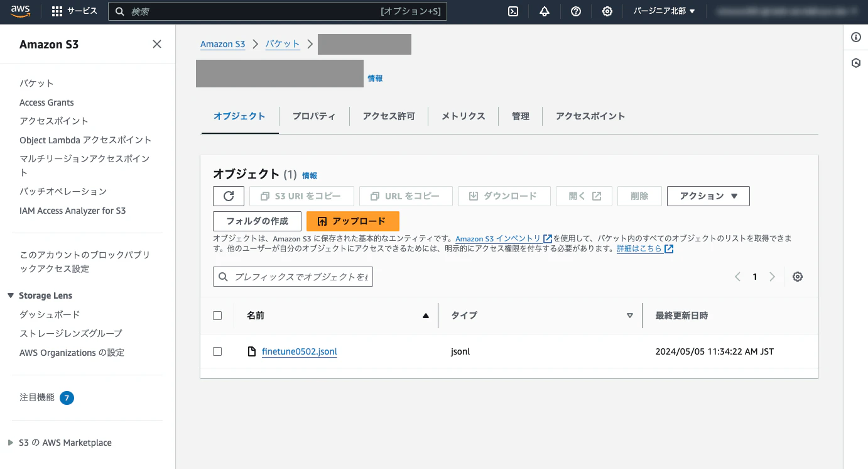Open ダッシュボード under Storage Lens
Image resolution: width=868 pixels, height=469 pixels.
click(x=50, y=314)
